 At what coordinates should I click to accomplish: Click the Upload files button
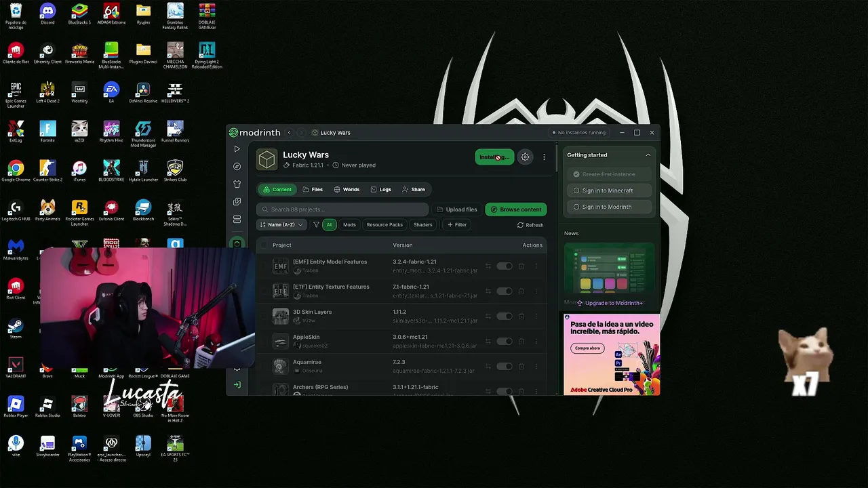pyautogui.click(x=457, y=209)
